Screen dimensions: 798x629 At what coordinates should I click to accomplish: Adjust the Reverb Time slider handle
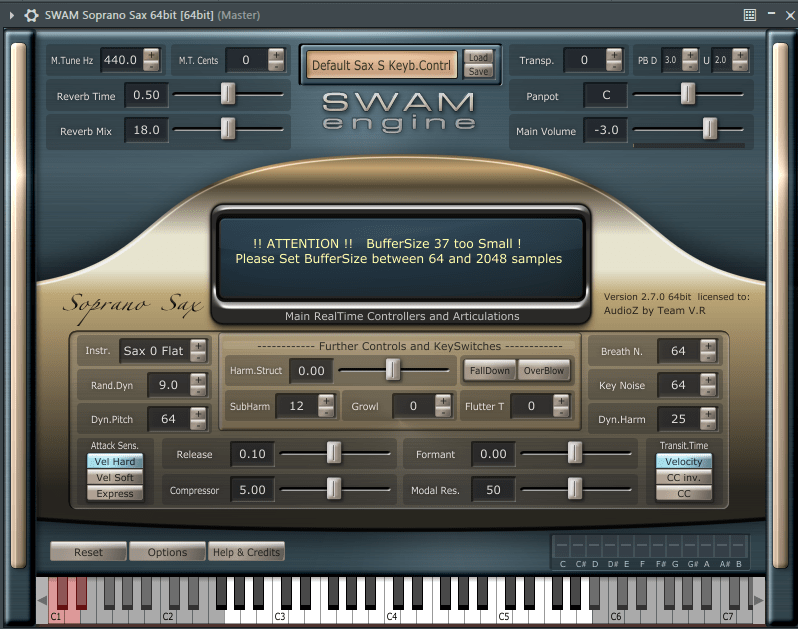[x=228, y=94]
